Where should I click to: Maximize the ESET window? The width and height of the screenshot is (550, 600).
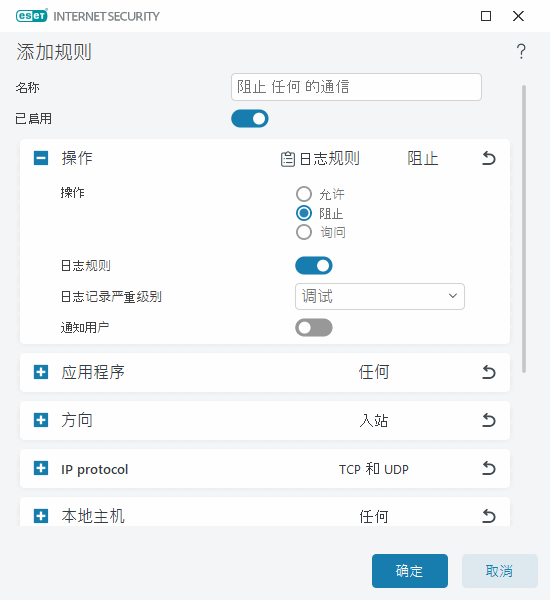coord(486,16)
